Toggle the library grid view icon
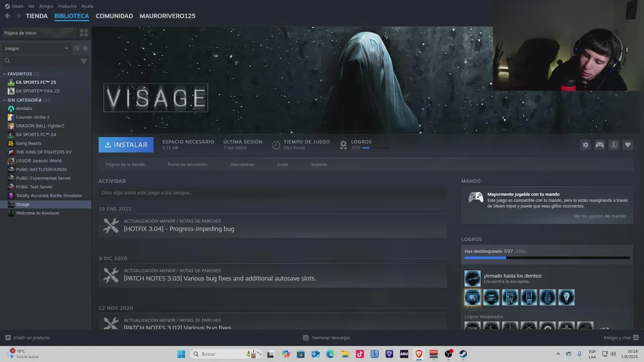Screen dimensions: 644x362 (x=84, y=33)
